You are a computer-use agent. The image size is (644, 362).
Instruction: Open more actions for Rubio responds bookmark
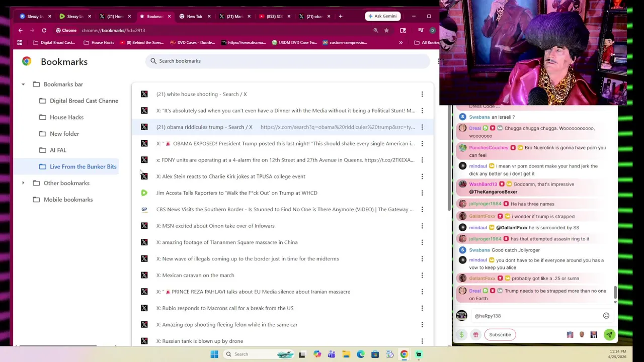pyautogui.click(x=422, y=308)
